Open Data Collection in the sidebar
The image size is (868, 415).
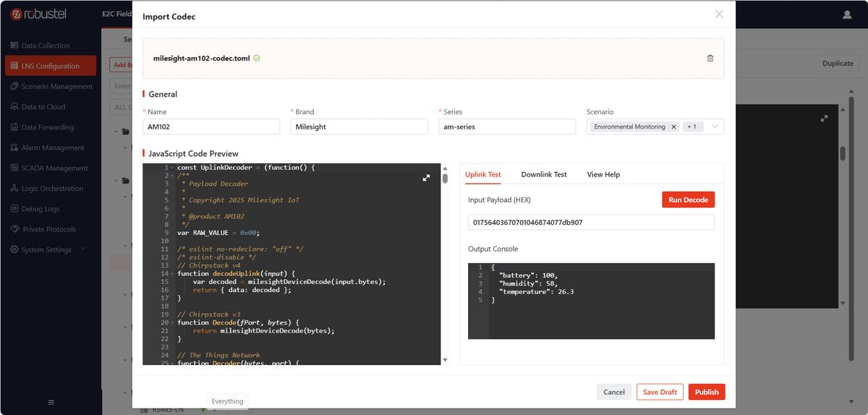click(x=50, y=46)
